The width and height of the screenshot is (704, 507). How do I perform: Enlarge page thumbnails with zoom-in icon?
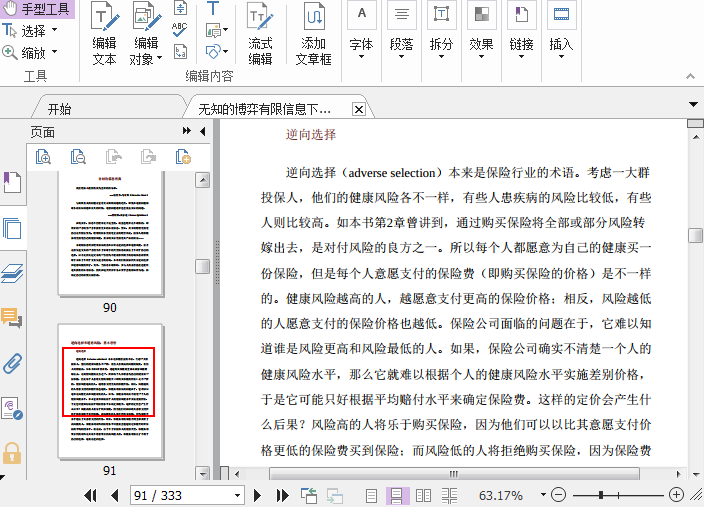coord(43,156)
